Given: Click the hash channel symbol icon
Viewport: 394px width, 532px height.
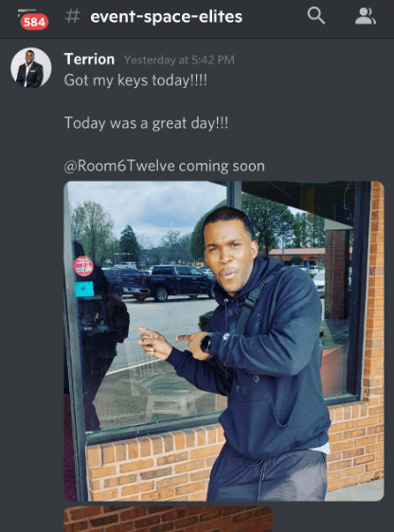Looking at the screenshot, I should (x=73, y=16).
